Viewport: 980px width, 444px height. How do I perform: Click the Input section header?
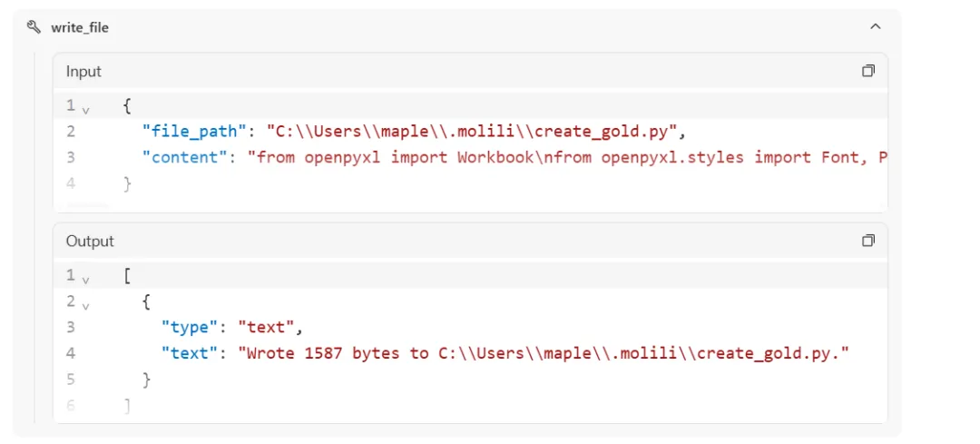(x=83, y=71)
